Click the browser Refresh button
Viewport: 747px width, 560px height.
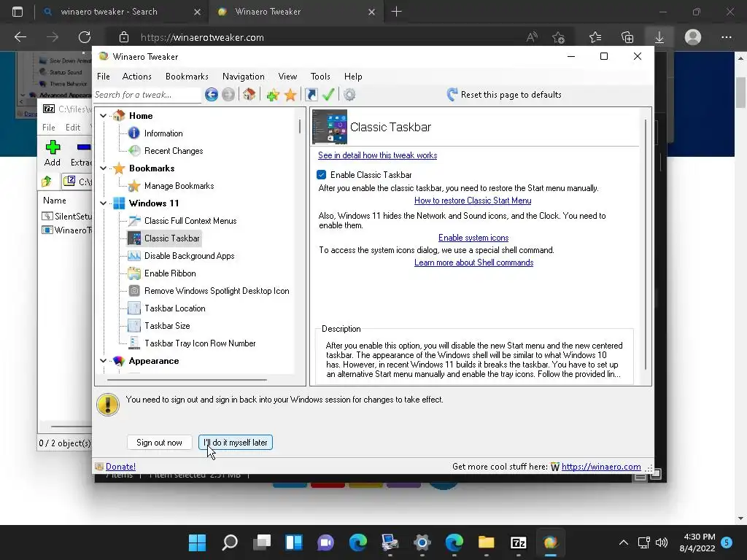85,37
